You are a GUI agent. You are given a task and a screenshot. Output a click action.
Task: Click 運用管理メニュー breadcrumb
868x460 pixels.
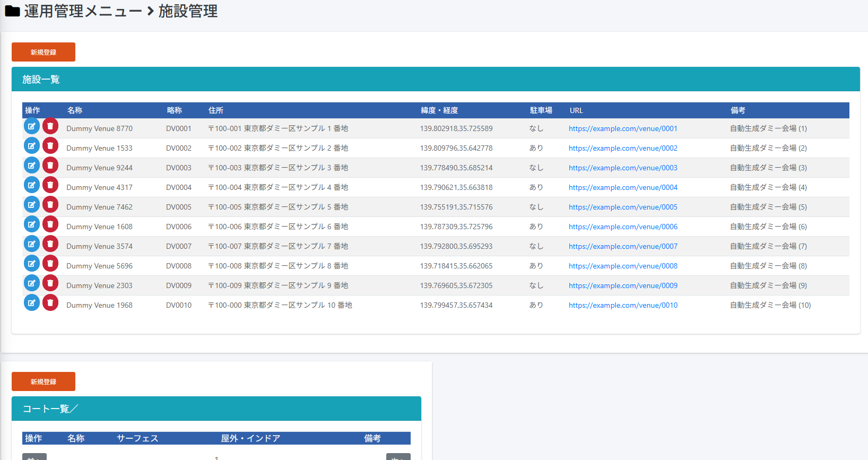click(x=83, y=11)
